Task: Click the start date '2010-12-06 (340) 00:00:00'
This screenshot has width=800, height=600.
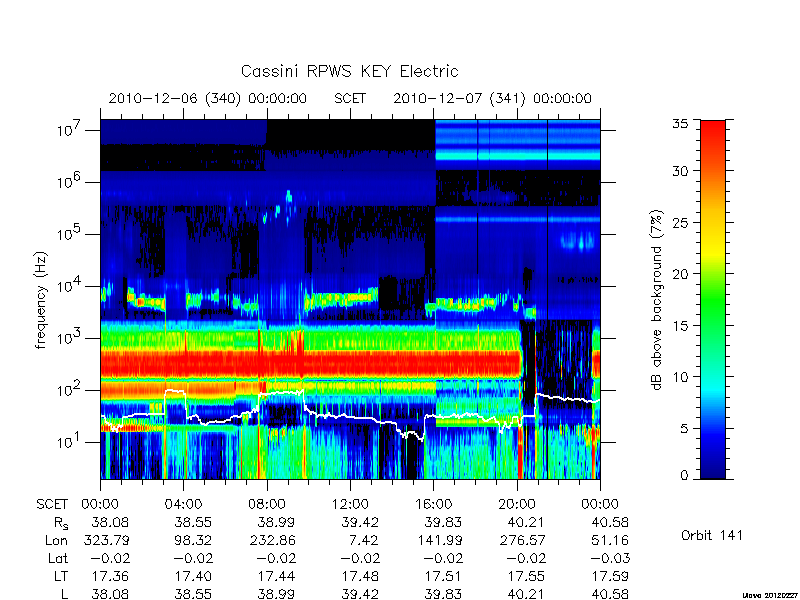Action: coord(208,98)
